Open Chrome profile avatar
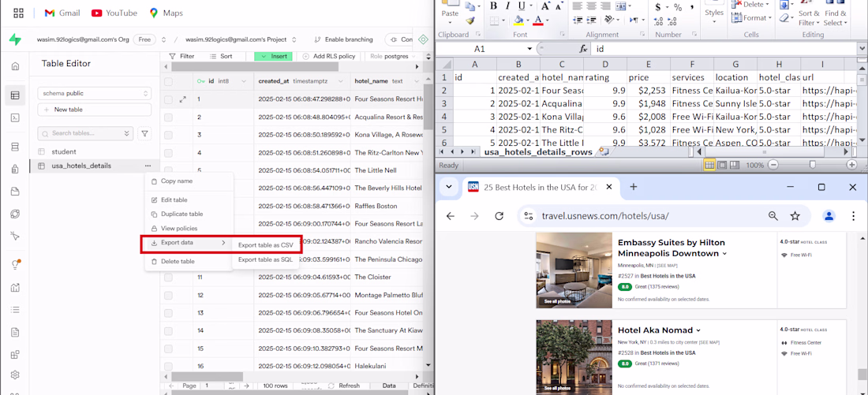This screenshot has height=395, width=868. pos(829,216)
